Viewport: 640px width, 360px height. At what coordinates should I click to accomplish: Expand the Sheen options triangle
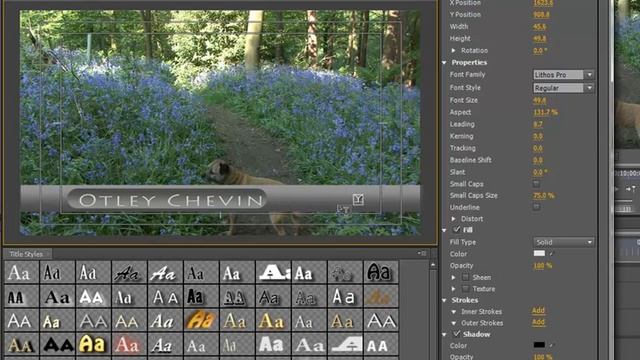453,277
